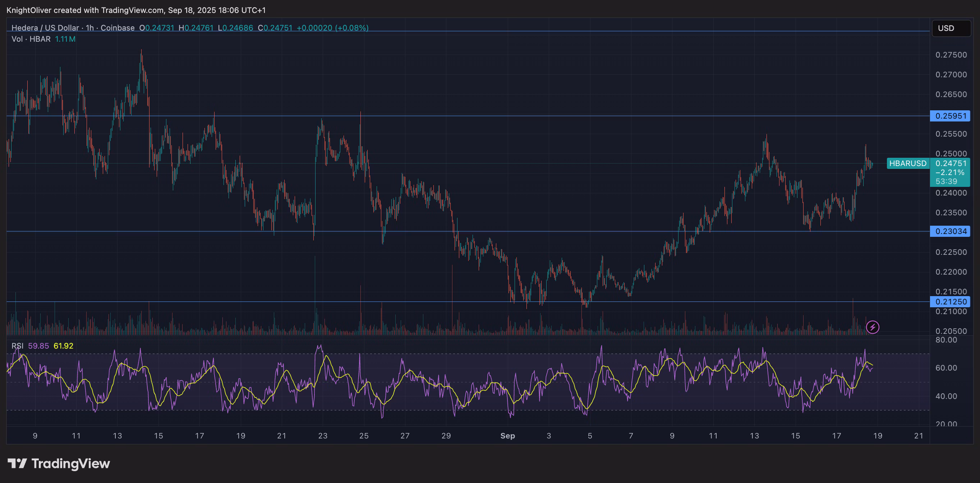Click the +0.00020 (+0.08%) change value

332,28
